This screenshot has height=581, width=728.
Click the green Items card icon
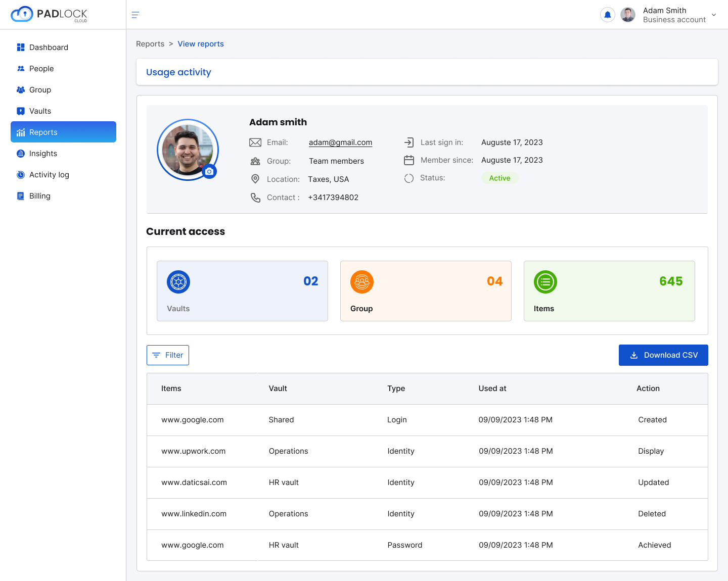coord(545,282)
